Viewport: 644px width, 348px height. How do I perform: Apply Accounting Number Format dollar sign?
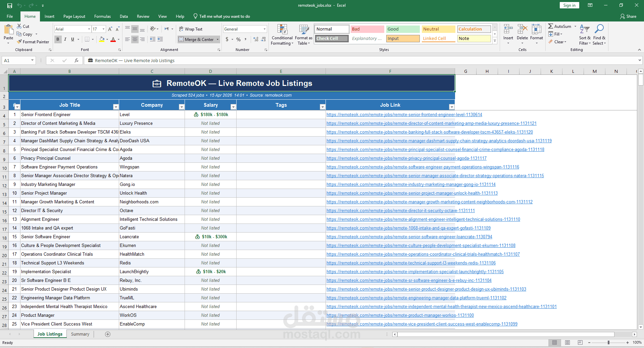[x=227, y=39]
